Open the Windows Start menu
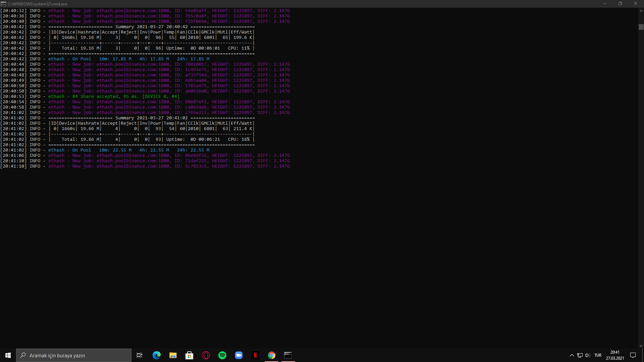644x362 pixels. click(8, 355)
